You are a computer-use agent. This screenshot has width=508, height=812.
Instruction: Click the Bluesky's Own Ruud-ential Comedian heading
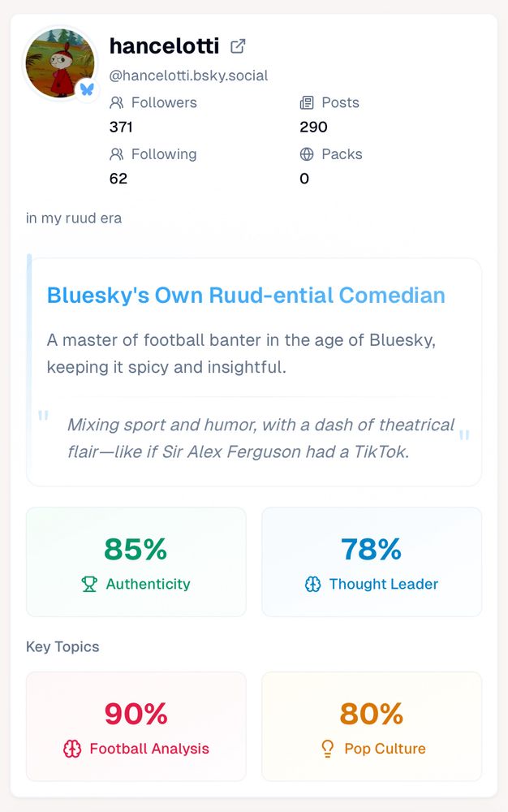click(246, 295)
